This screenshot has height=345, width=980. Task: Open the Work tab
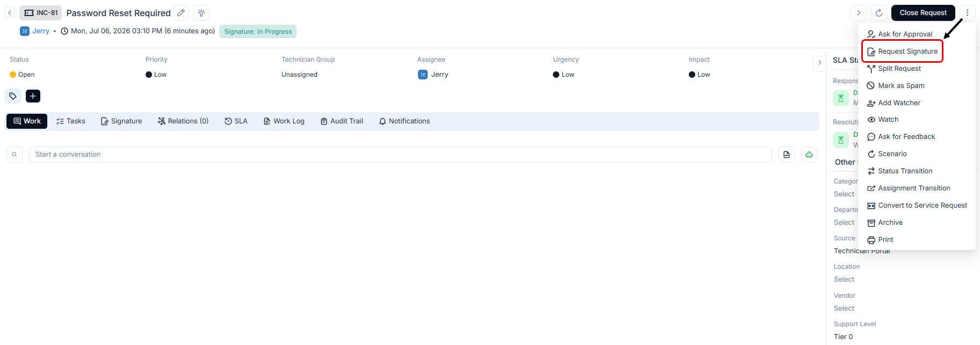click(27, 121)
